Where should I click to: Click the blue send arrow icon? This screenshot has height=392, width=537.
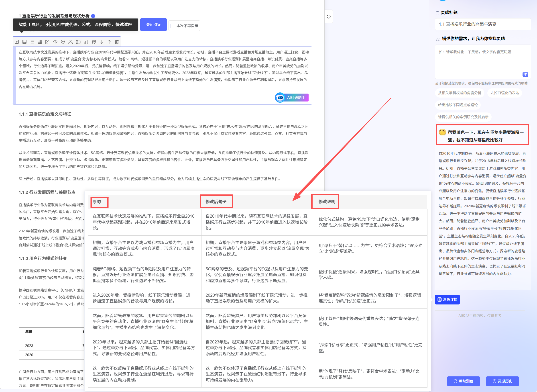point(525,74)
